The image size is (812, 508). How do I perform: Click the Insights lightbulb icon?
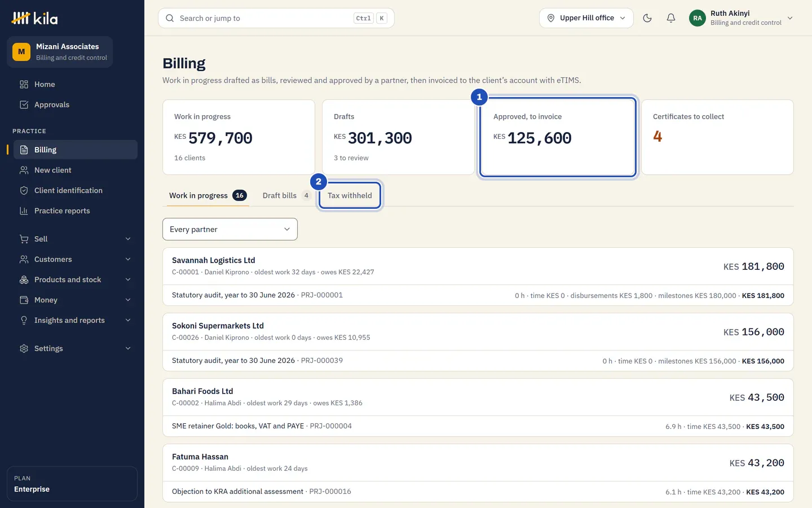click(24, 320)
